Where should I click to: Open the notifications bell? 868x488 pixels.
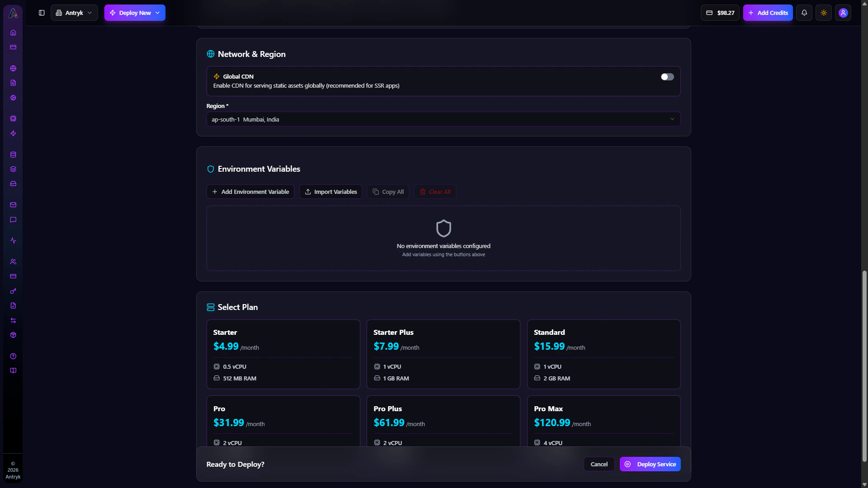(804, 13)
